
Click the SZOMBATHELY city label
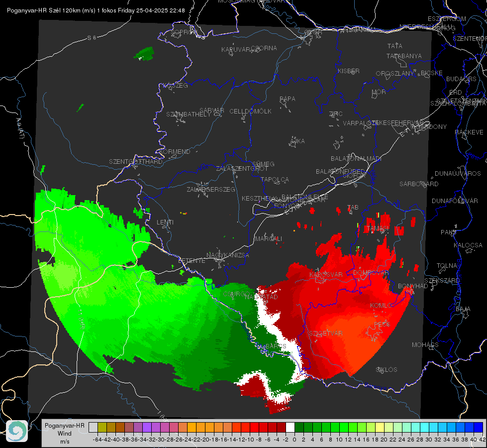pos(189,114)
